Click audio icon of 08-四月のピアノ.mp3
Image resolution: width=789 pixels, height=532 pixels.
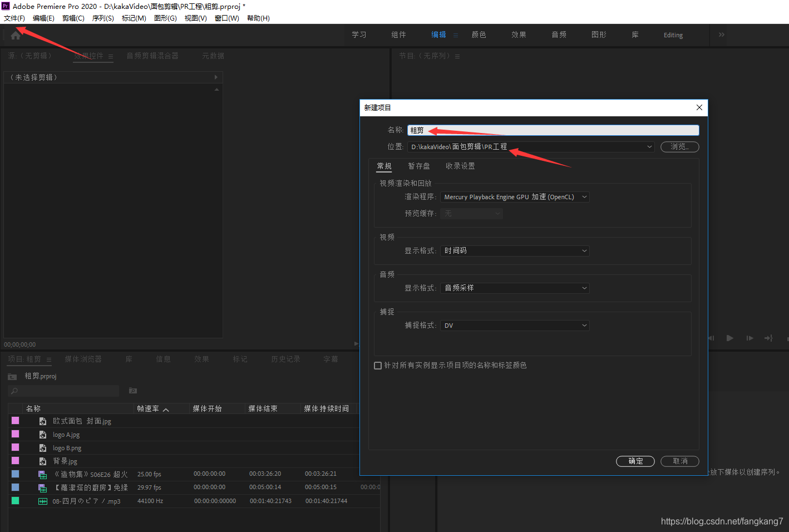coord(43,501)
